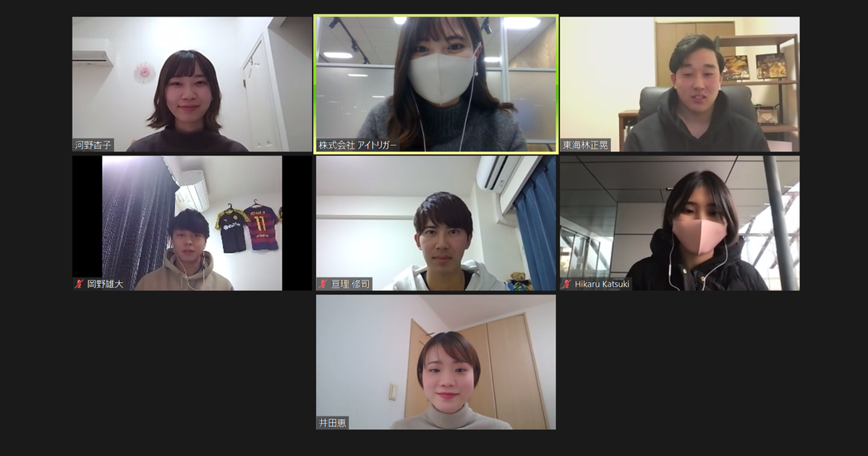Select the 東海林正晃 video tile
Viewport: 868px width, 456px height.
click(679, 84)
